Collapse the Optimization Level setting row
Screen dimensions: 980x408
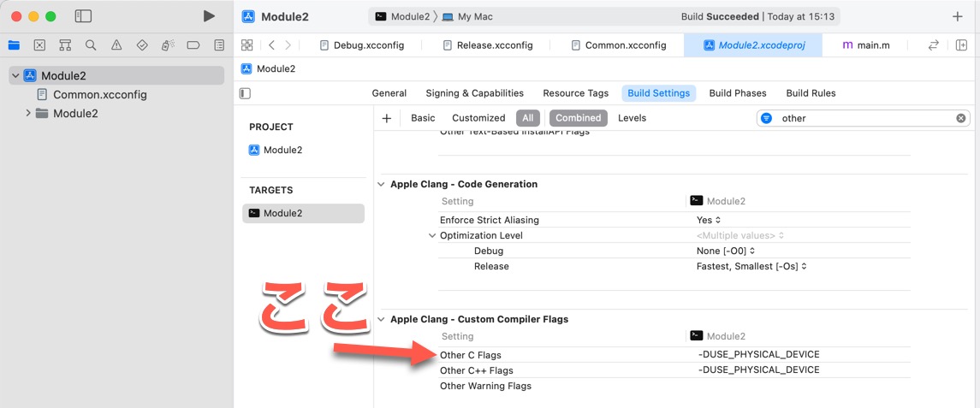point(432,235)
